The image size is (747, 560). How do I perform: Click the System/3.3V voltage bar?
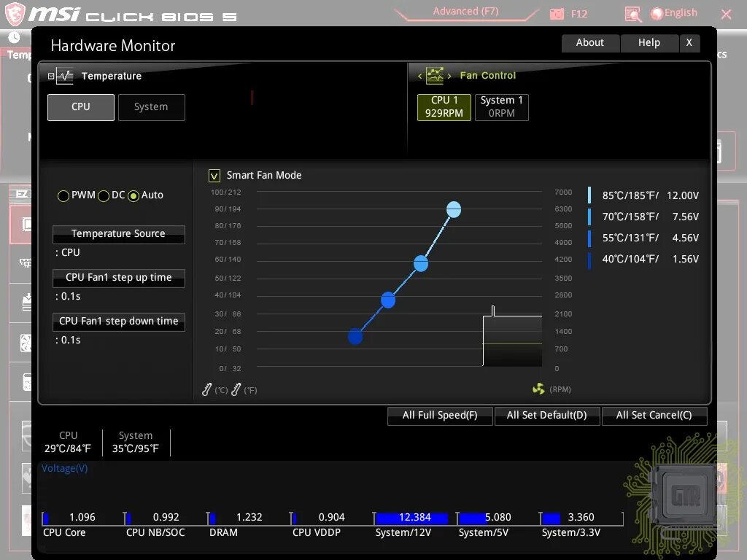[551, 518]
